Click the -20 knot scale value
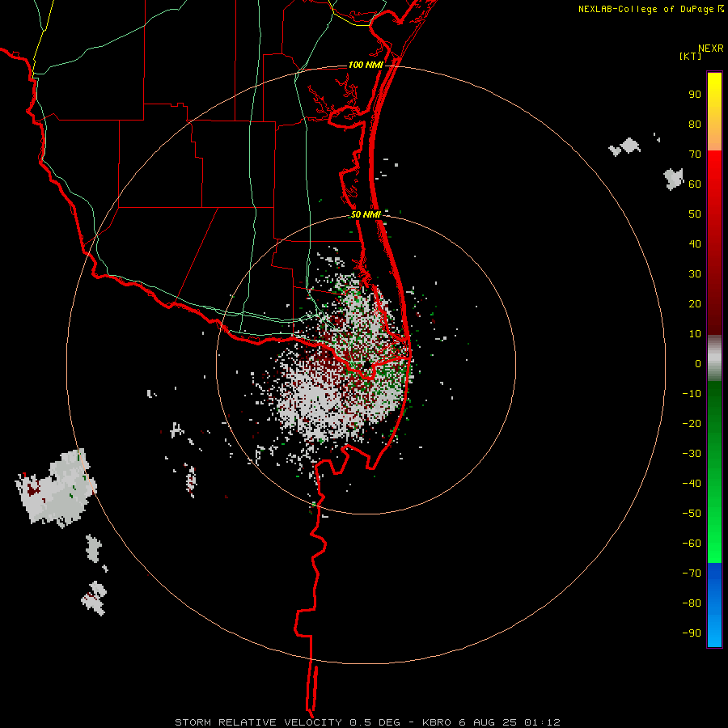 click(x=692, y=423)
